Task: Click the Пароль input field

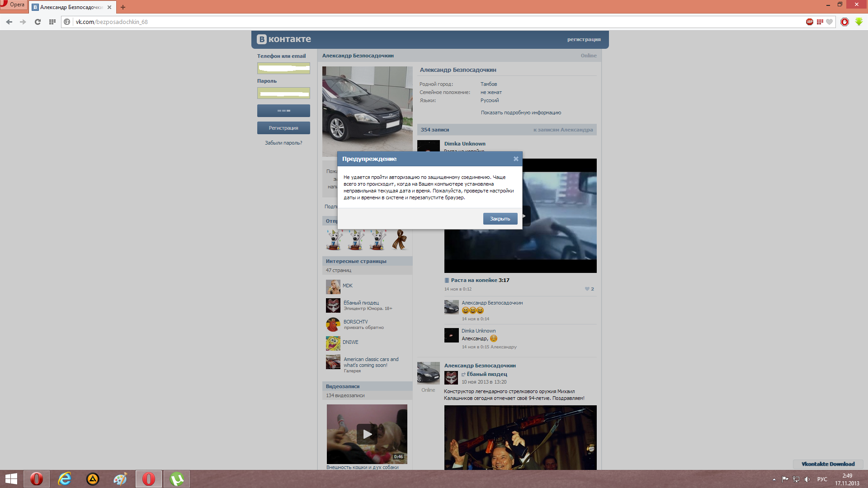Action: [x=283, y=93]
